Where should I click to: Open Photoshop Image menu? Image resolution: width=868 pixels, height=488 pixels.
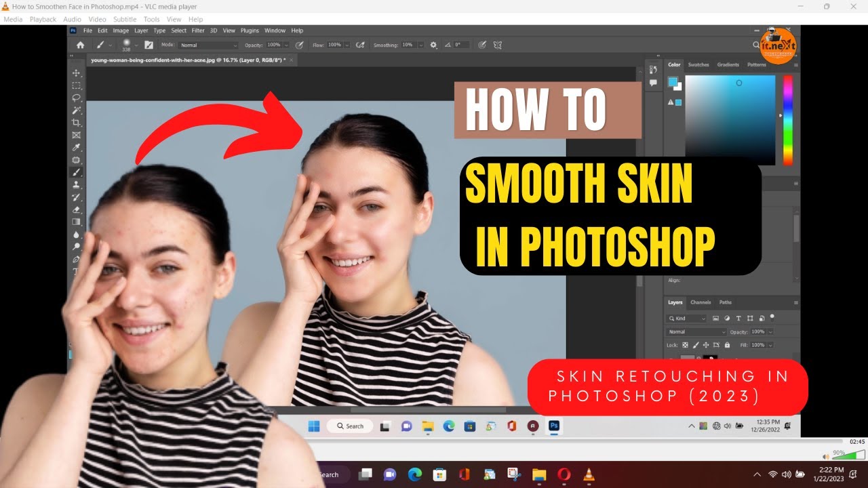tap(121, 30)
